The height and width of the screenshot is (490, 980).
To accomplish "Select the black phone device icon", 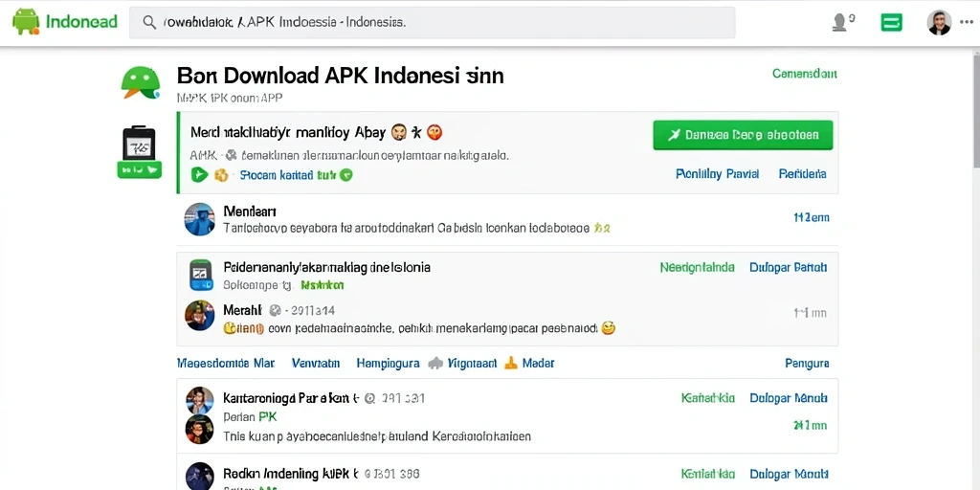I will click(140, 144).
